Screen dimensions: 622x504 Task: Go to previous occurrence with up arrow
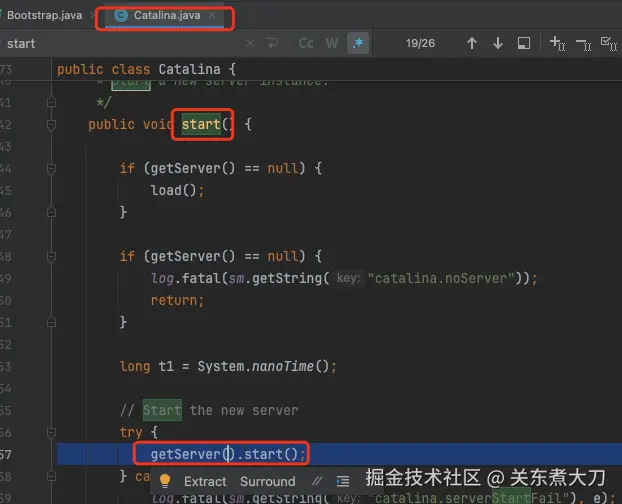pyautogui.click(x=472, y=43)
